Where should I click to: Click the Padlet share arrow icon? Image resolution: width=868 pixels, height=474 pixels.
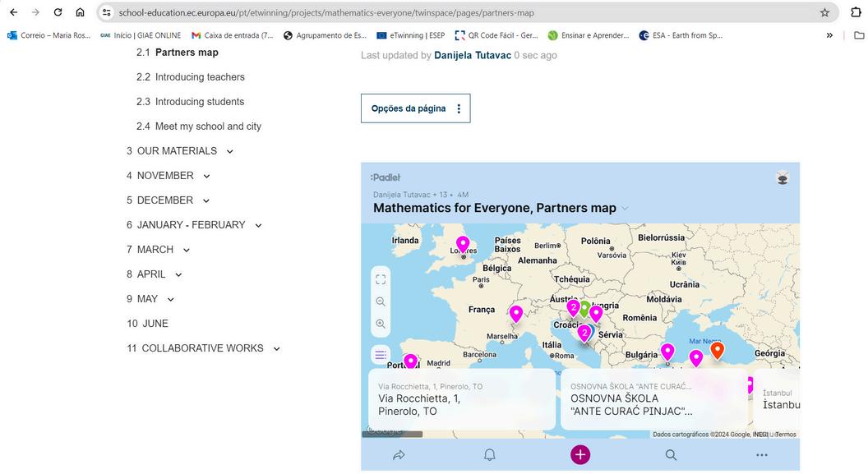(399, 454)
